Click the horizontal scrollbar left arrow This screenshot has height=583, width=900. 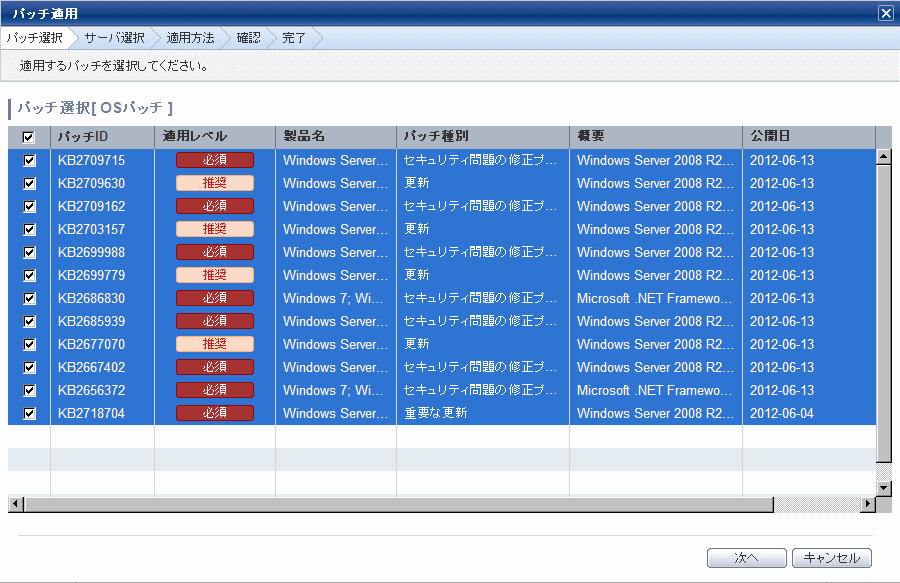[15, 504]
